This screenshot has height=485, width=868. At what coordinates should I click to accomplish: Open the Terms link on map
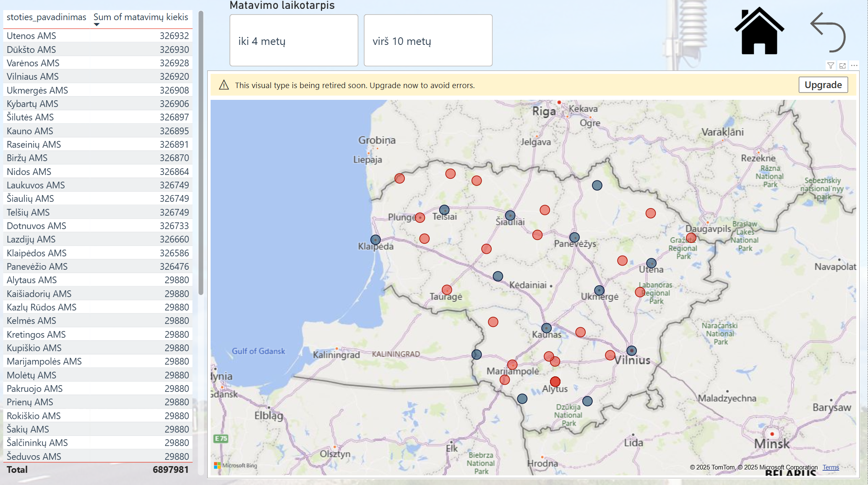coord(830,467)
